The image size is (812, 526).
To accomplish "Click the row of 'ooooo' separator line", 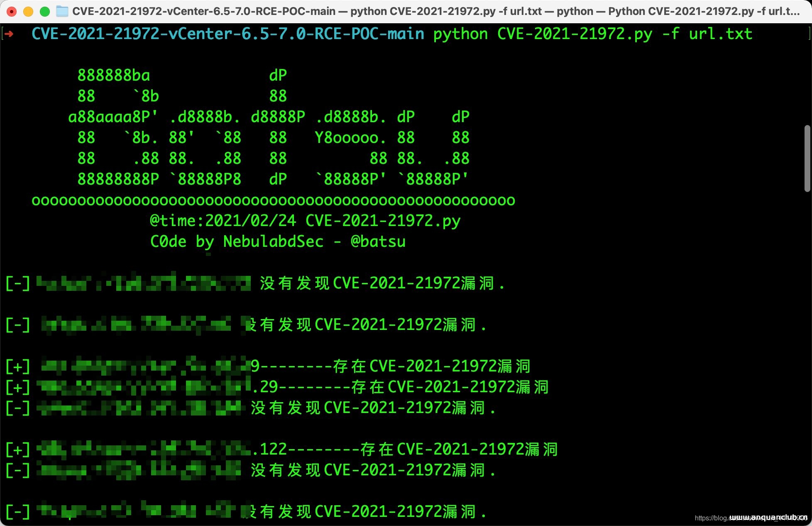I will [273, 201].
